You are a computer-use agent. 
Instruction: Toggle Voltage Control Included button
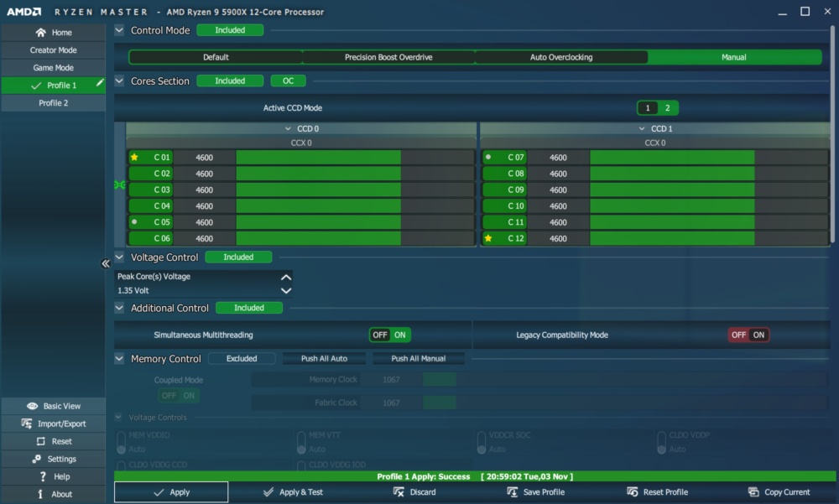(238, 257)
